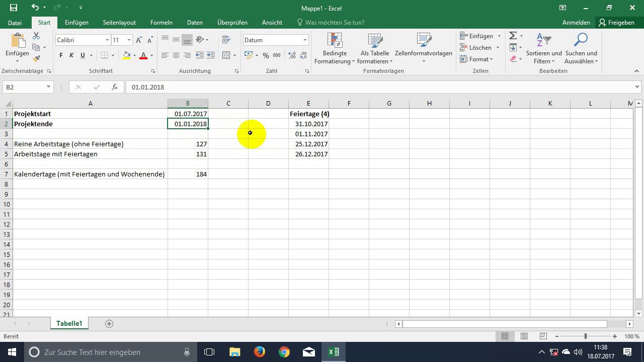Click the Cut scissors icon
The width and height of the screenshot is (644, 362).
point(36,36)
